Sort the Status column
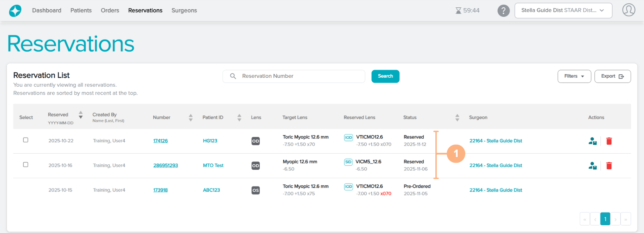 pyautogui.click(x=457, y=118)
